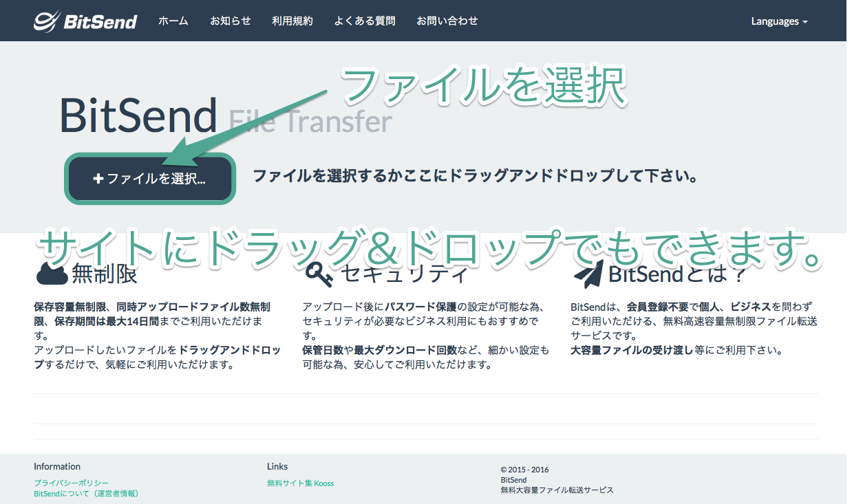Screen dimensions: 863x504
Task: Click 無料大容量ファイル転送サービス footer text
Action: 557,490
